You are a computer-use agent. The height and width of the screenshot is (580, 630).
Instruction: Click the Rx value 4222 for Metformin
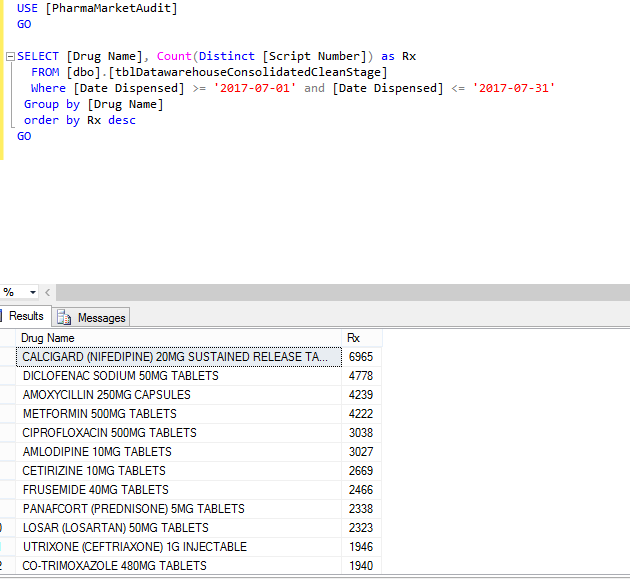coord(361,414)
